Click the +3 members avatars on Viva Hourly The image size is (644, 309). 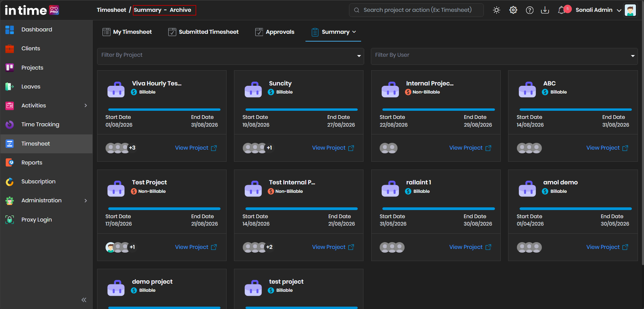(121, 148)
